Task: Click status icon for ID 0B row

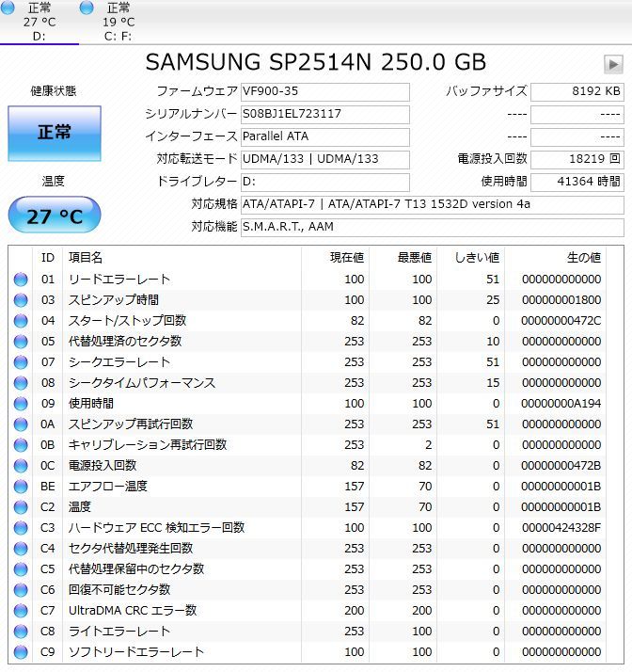Action: (21, 445)
